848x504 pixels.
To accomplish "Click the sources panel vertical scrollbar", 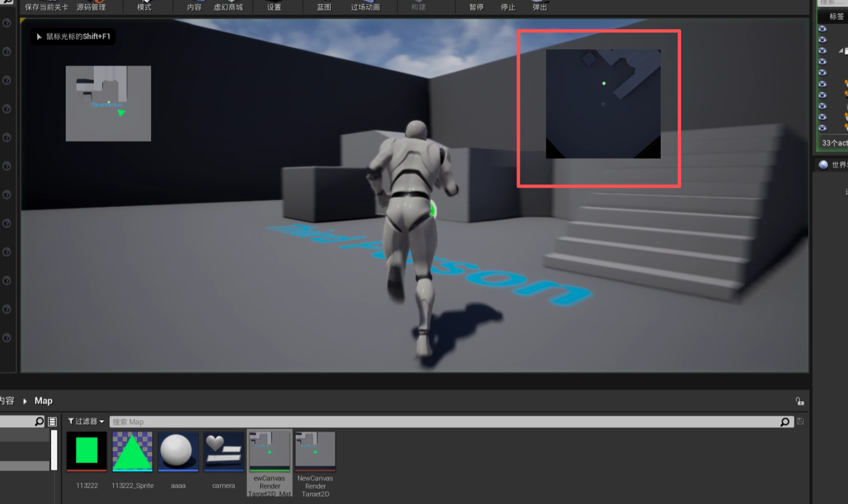I will (54, 449).
